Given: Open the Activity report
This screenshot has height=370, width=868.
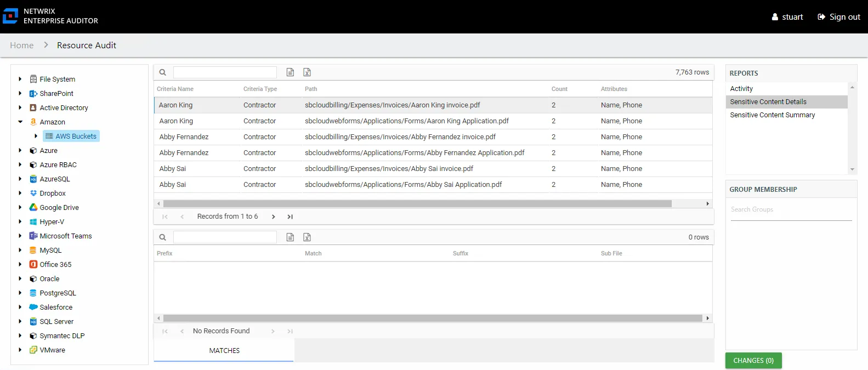Looking at the screenshot, I should [787, 88].
